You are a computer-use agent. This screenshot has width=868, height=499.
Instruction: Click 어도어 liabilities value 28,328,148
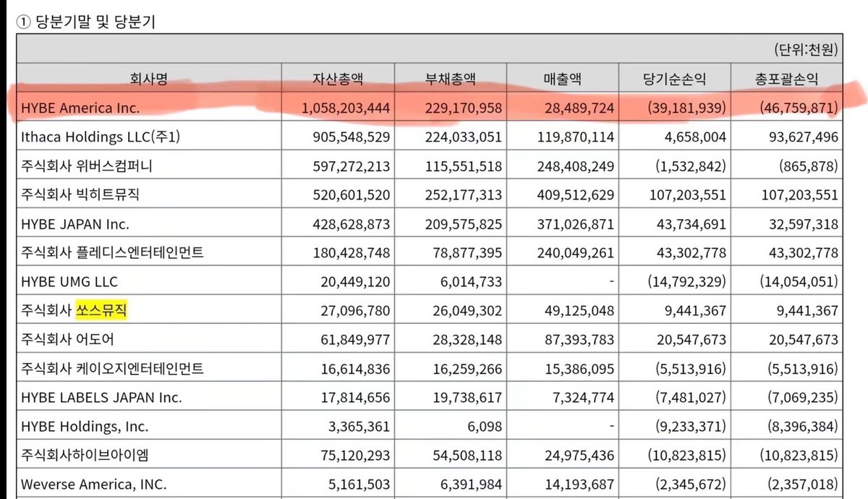[467, 340]
